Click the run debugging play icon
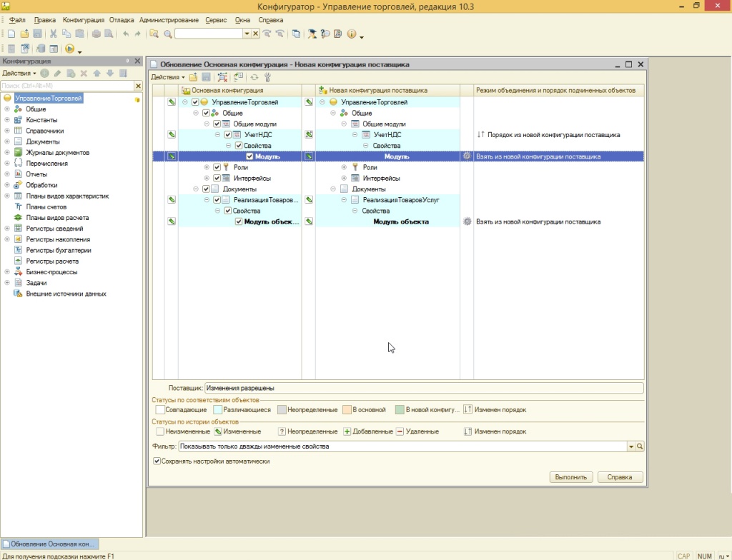 click(x=69, y=49)
